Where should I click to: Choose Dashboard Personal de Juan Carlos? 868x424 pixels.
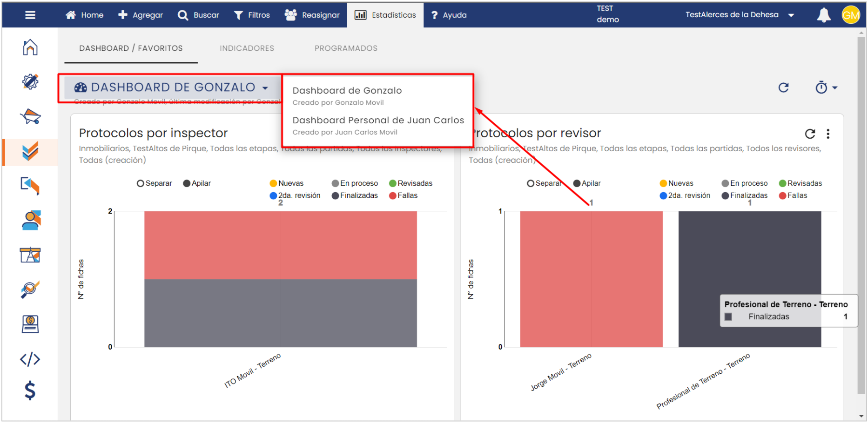coord(378,121)
